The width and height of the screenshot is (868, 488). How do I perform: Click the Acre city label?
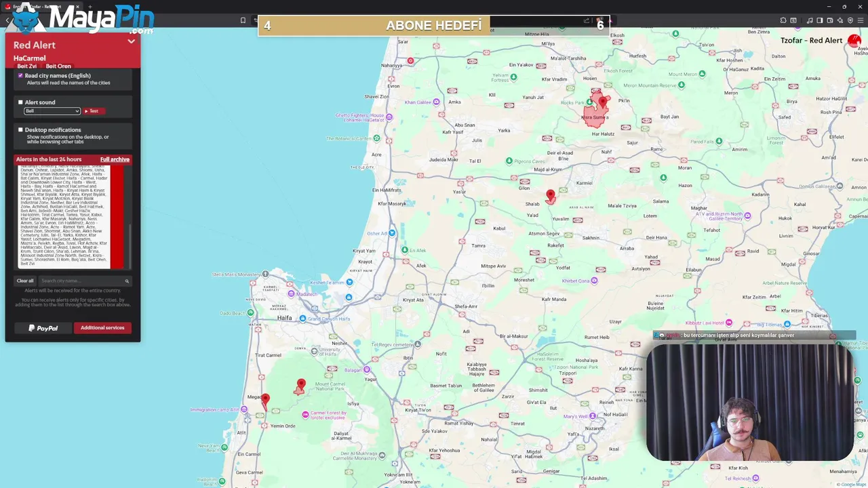[376, 155]
